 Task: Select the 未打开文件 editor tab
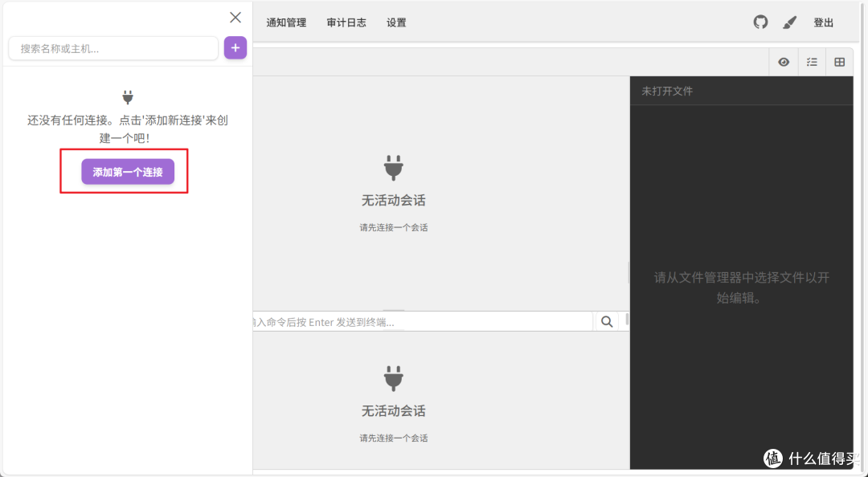(x=667, y=92)
